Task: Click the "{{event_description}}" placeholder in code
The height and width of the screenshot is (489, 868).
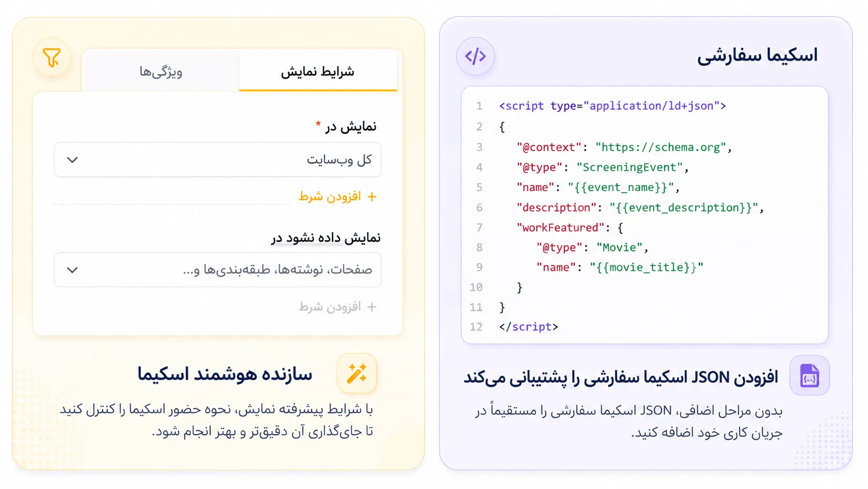Action: pos(684,207)
